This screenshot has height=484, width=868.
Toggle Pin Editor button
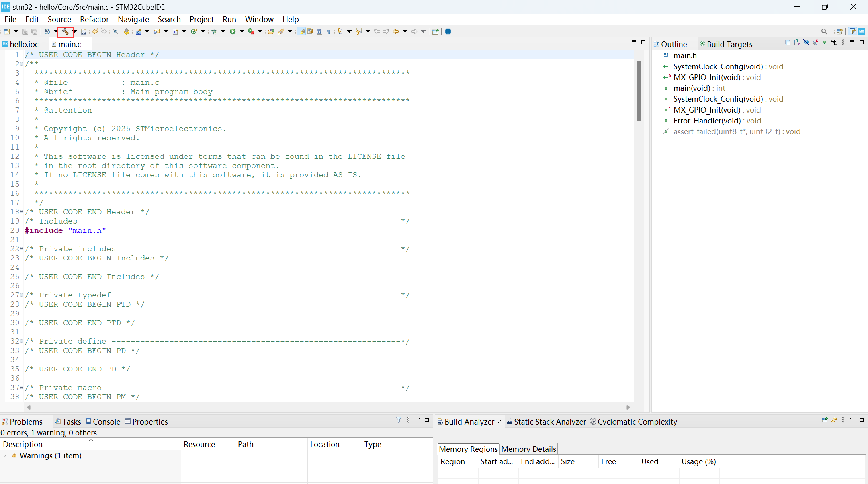435,31
